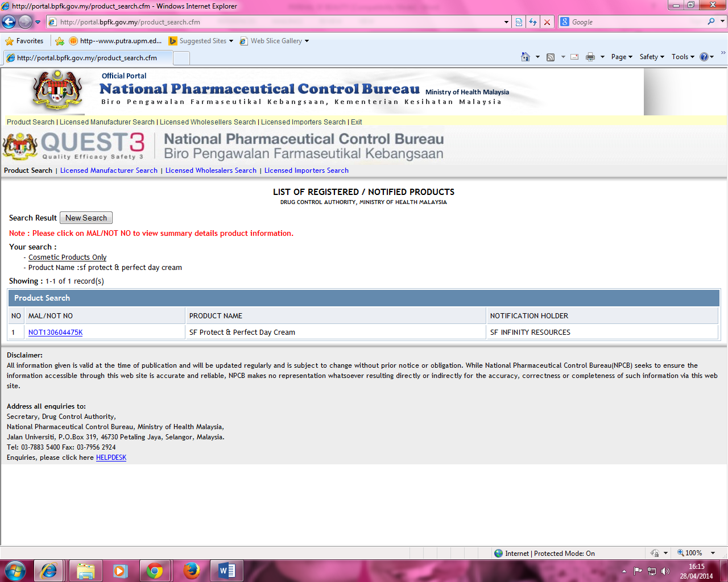Viewport: 728px width, 582px height.
Task: Launch Windows Media Player from taskbar
Action: click(120, 571)
